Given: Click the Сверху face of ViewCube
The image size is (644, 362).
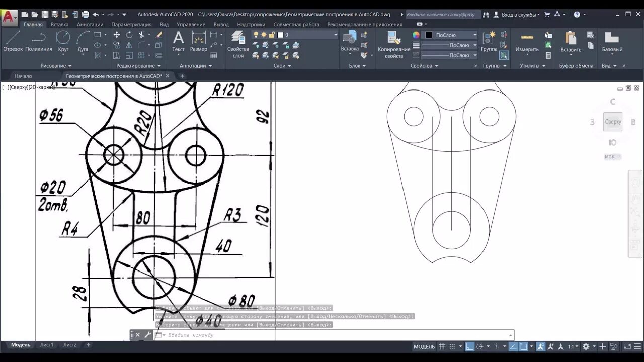Looking at the screenshot, I should point(613,122).
